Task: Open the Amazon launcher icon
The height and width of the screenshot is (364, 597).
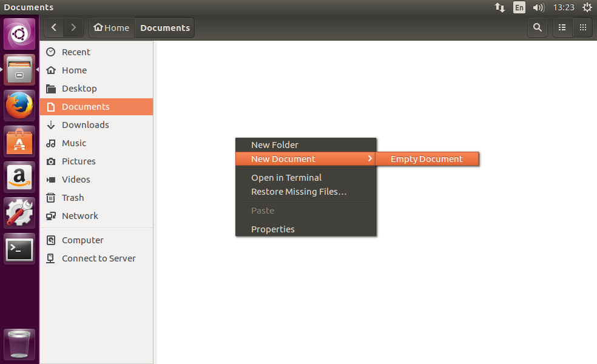Action: pos(19,178)
